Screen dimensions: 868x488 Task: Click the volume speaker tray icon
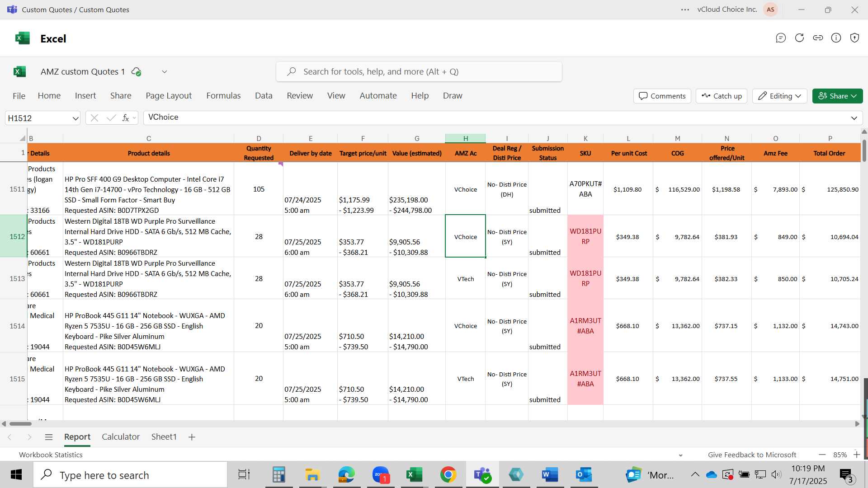(x=776, y=474)
